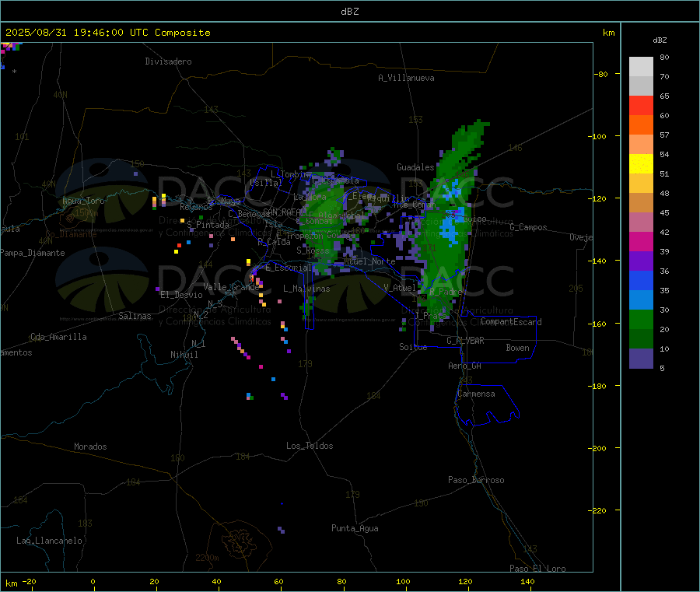Viewport: 700px width, 592px height.
Task: Click the magenta 39 dBZ legend swatch
Action: pyautogui.click(x=641, y=241)
